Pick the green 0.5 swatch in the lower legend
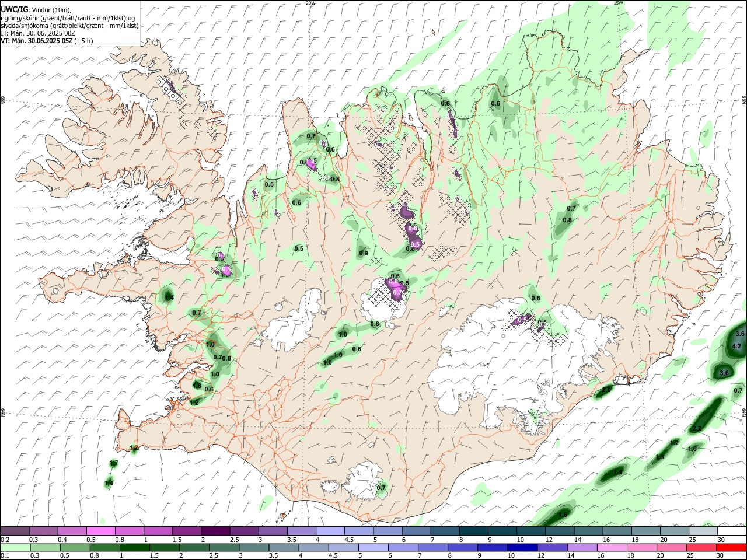The height and width of the screenshot is (560, 747). [x=75, y=547]
